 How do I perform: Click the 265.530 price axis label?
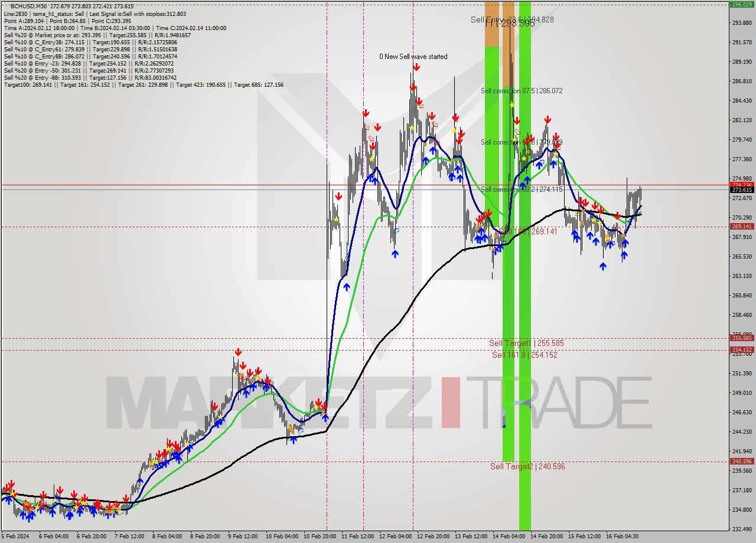tap(742, 256)
